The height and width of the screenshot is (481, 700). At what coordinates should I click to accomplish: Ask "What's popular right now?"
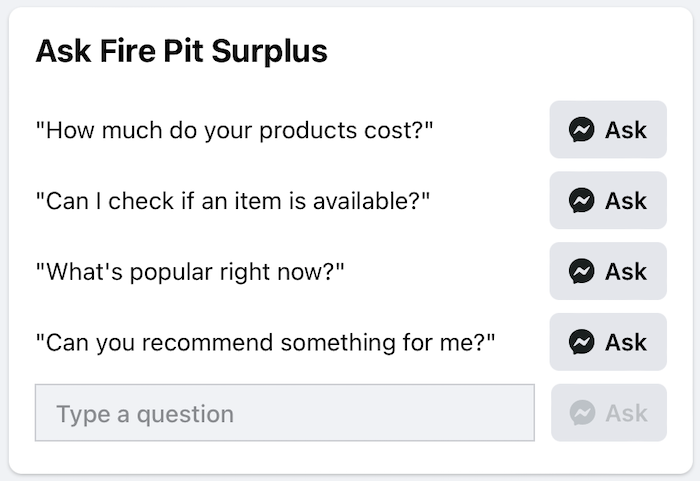(608, 271)
